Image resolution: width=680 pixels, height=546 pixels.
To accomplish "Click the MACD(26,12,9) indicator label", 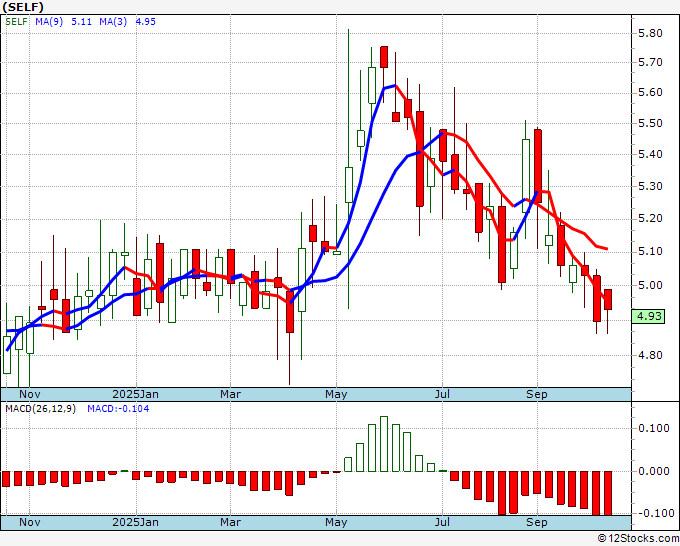I will 41,409.
